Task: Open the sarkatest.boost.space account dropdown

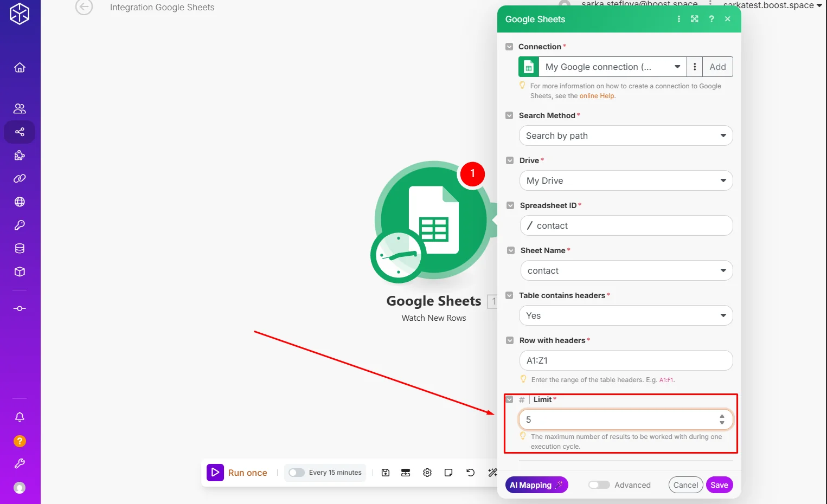Action: (x=772, y=5)
